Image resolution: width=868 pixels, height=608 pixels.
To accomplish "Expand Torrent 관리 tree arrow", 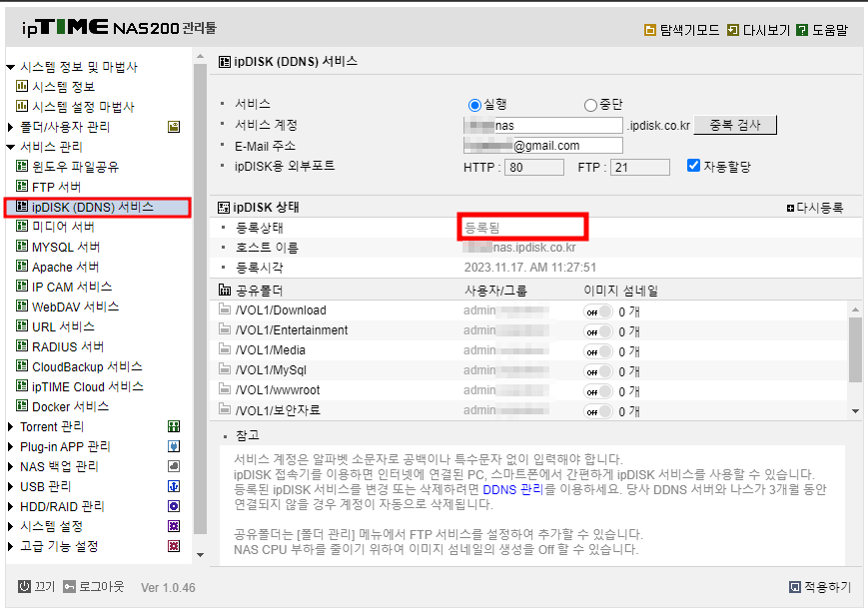I will point(11,427).
